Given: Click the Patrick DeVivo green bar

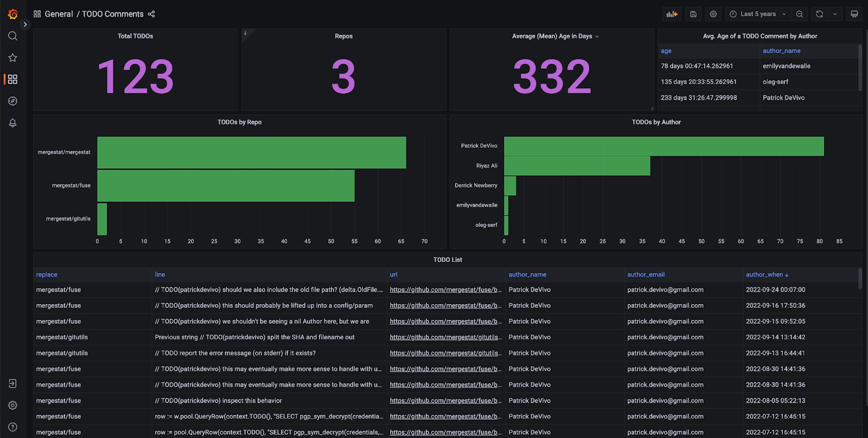Looking at the screenshot, I should [663, 146].
